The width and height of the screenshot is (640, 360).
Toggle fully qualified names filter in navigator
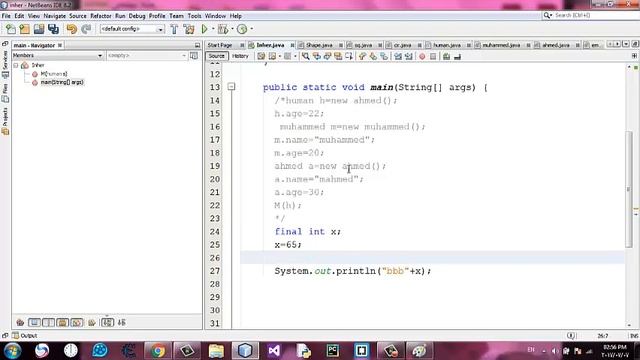[x=92, y=322]
